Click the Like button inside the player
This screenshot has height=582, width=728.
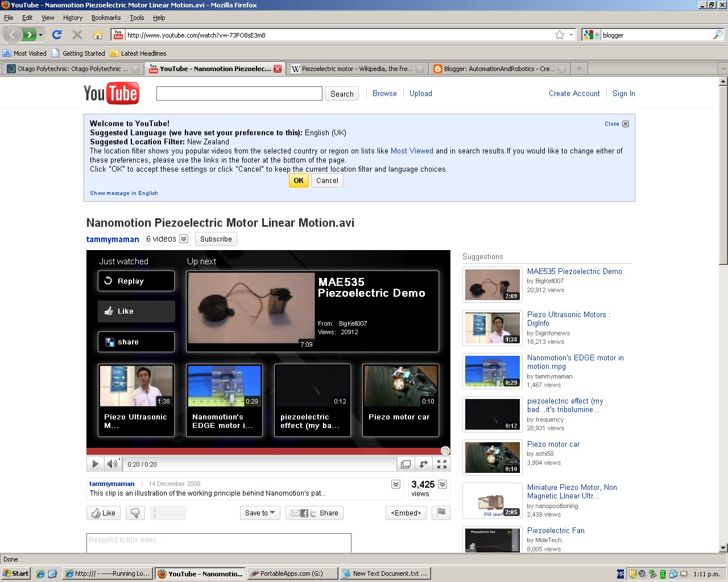pos(136,311)
